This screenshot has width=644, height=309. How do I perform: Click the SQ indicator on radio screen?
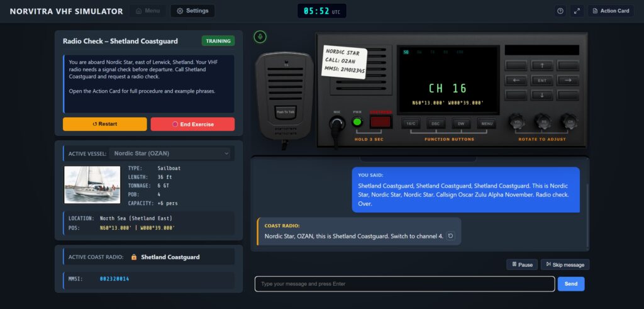(x=406, y=52)
